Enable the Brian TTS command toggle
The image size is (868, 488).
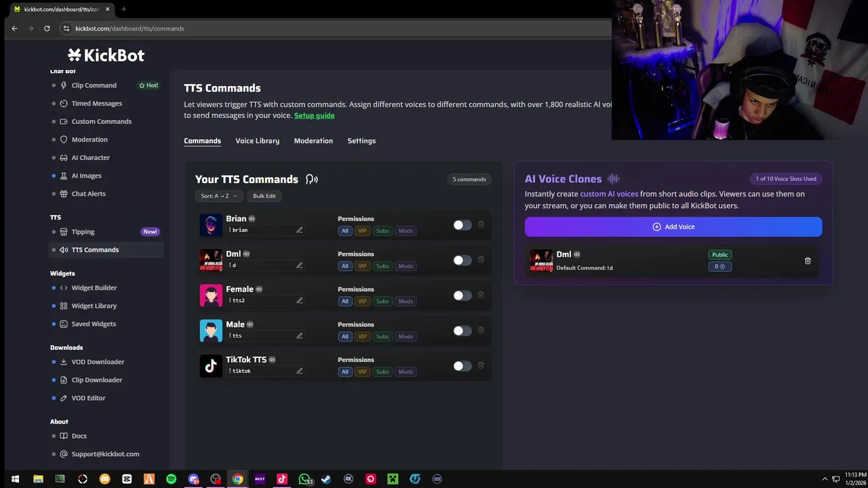click(462, 225)
